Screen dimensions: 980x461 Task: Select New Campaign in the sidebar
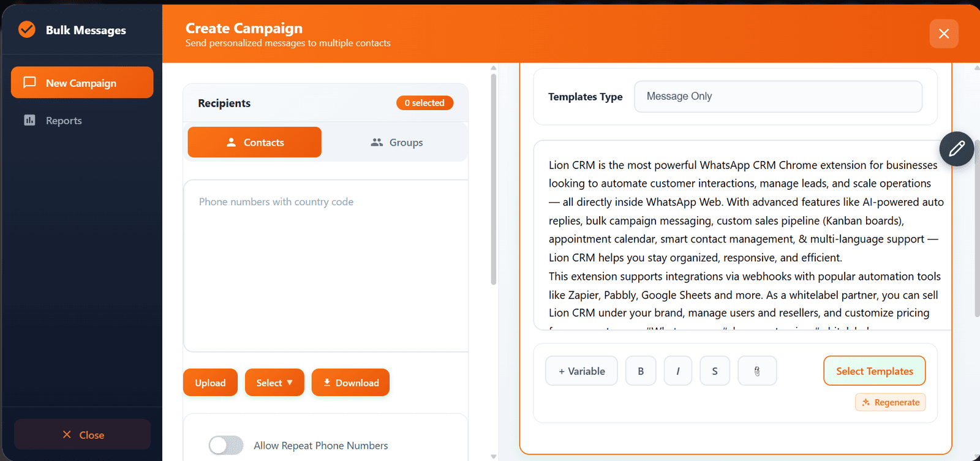[81, 82]
